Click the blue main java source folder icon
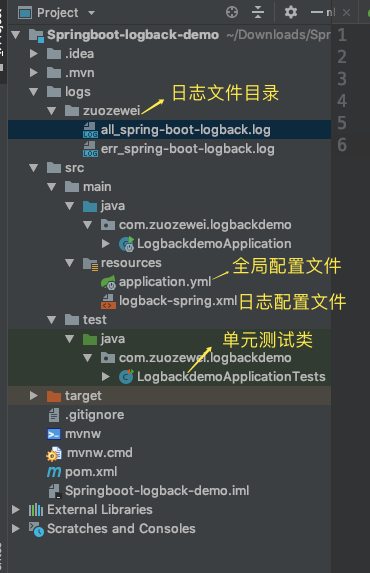 [x=90, y=206]
